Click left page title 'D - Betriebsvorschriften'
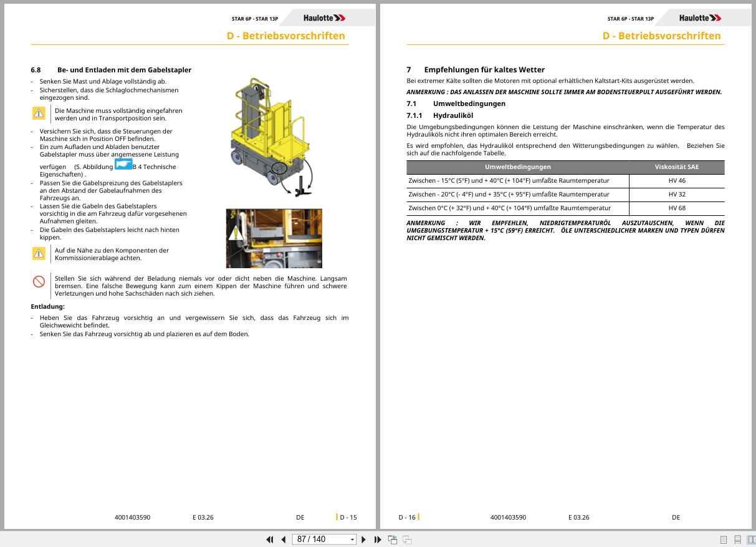This screenshot has width=756, height=547. [x=285, y=36]
